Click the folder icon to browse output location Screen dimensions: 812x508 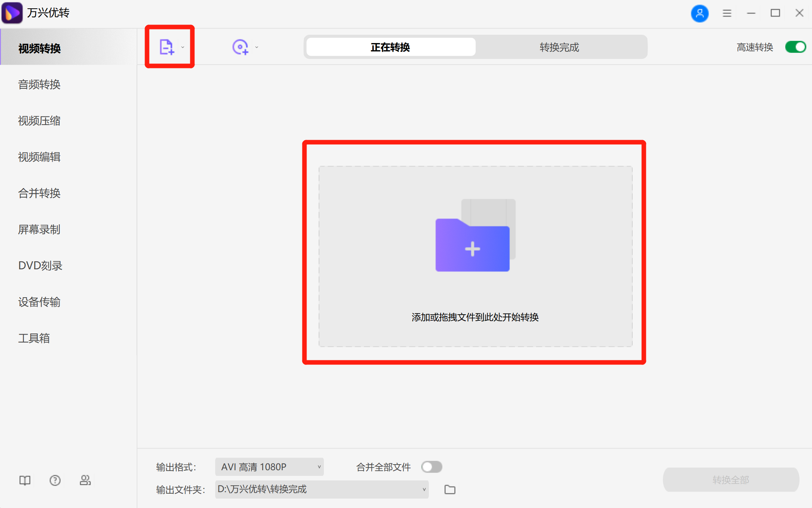(450, 489)
